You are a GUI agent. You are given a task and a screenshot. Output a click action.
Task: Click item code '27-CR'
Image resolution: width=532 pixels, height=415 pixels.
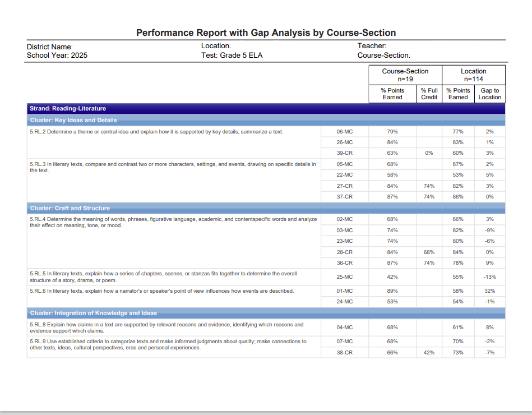pyautogui.click(x=344, y=186)
